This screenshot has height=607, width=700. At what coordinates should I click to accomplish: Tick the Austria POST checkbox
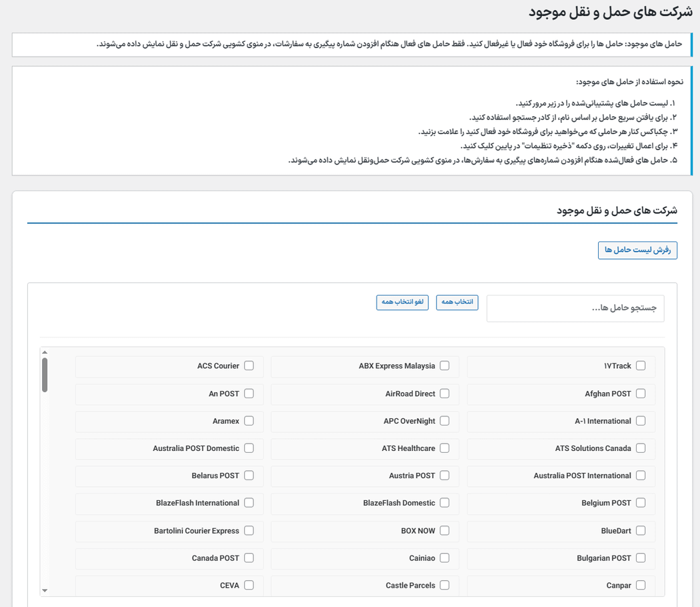445,476
